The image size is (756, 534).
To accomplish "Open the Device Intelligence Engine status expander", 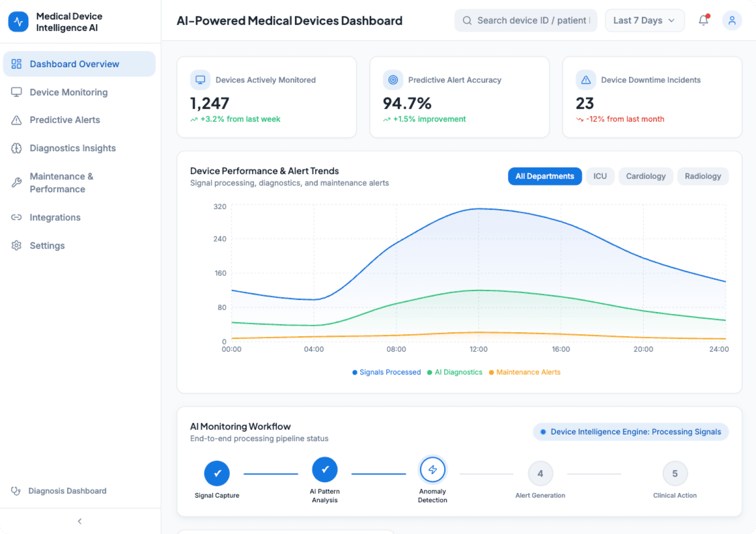I will coord(630,432).
